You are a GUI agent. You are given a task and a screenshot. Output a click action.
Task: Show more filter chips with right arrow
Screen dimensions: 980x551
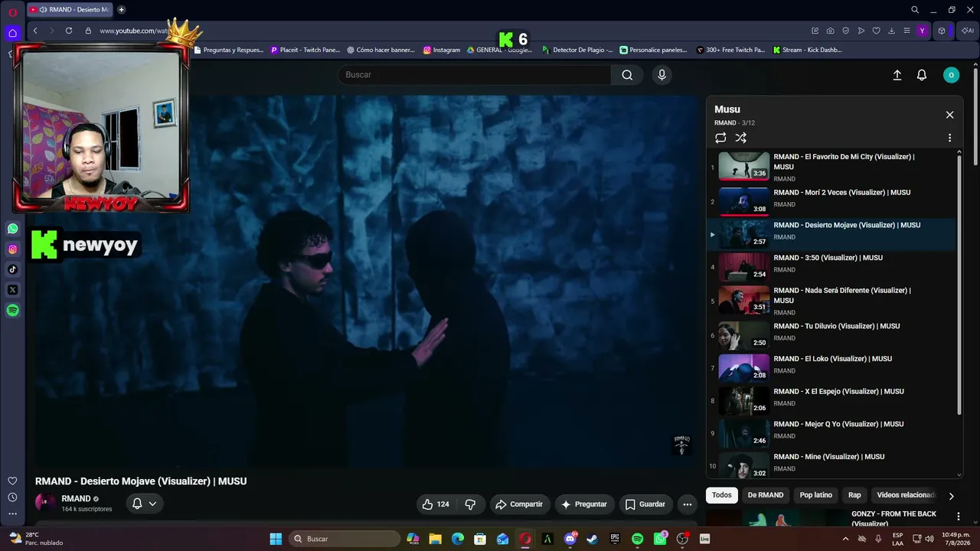pyautogui.click(x=951, y=496)
